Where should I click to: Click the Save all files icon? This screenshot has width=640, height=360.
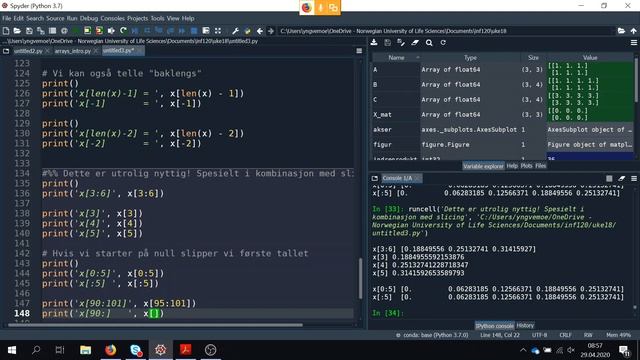click(x=40, y=31)
